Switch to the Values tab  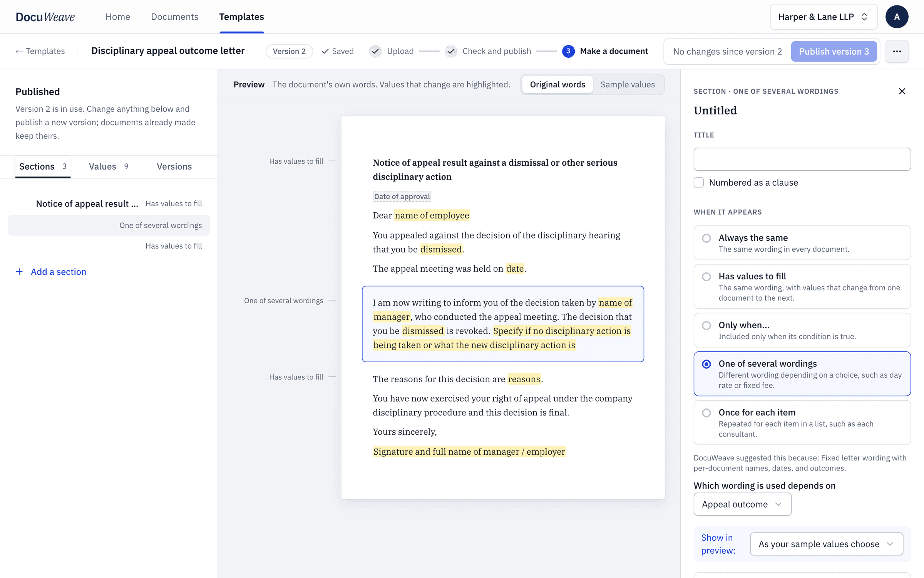coord(109,166)
